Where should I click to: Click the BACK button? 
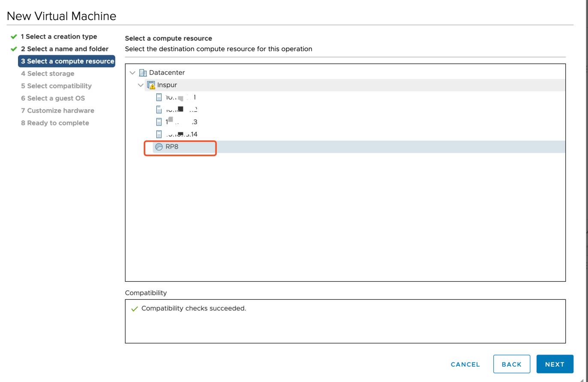click(512, 364)
